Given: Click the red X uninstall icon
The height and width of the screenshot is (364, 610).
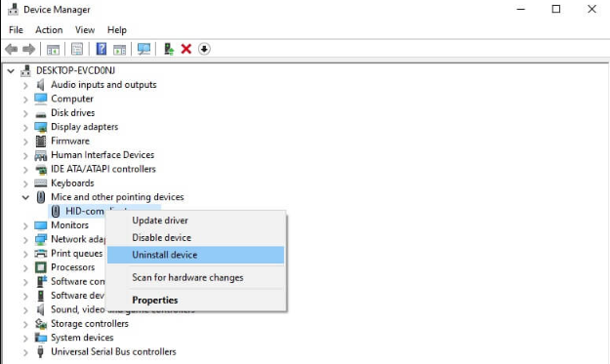Looking at the screenshot, I should coord(186,49).
